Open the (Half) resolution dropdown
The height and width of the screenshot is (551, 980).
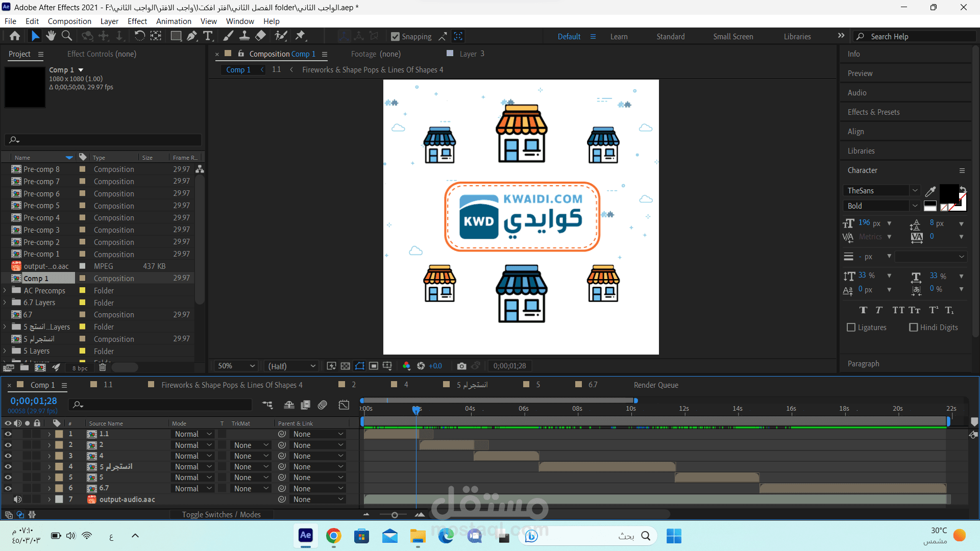[x=292, y=366]
